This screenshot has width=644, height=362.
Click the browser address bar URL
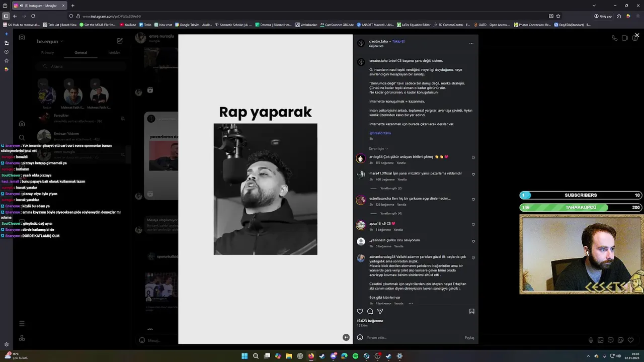point(112,16)
